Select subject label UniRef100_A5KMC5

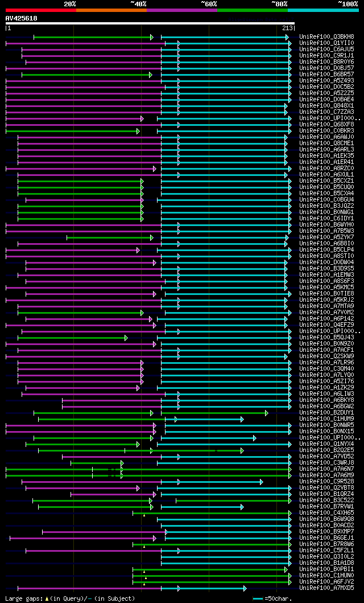(x=327, y=288)
